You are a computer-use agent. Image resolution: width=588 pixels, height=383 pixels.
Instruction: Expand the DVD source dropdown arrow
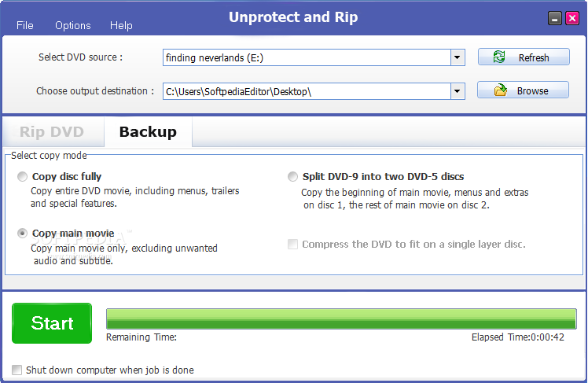[458, 57]
